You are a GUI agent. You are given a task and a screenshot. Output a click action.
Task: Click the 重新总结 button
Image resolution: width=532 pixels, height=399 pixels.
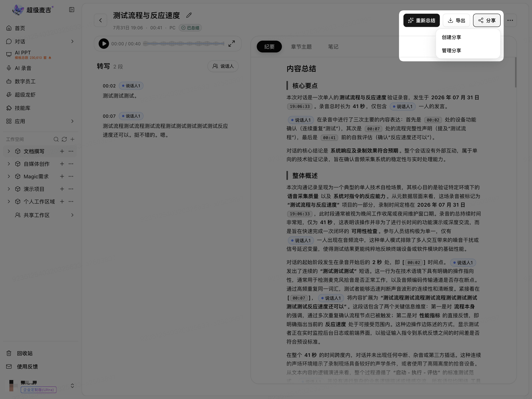click(421, 20)
